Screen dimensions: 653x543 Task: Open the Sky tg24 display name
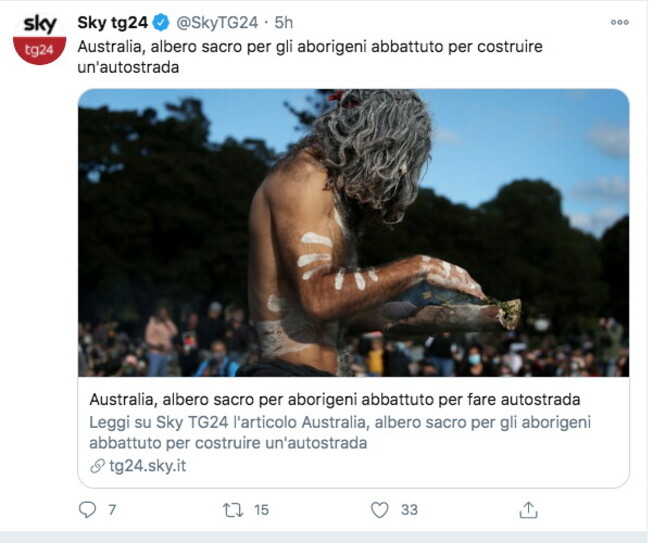pyautogui.click(x=112, y=22)
